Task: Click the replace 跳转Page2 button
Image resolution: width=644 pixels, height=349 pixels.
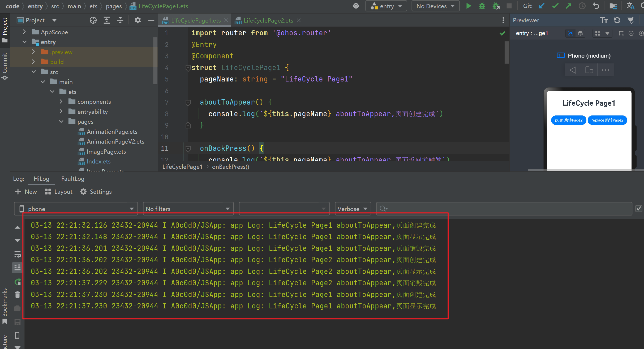Action: [x=607, y=120]
